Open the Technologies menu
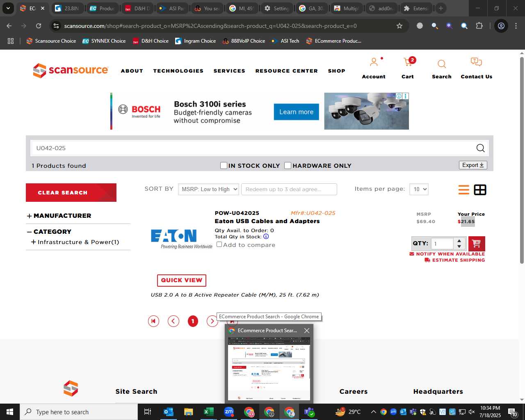This screenshot has height=420, width=525. tap(178, 71)
